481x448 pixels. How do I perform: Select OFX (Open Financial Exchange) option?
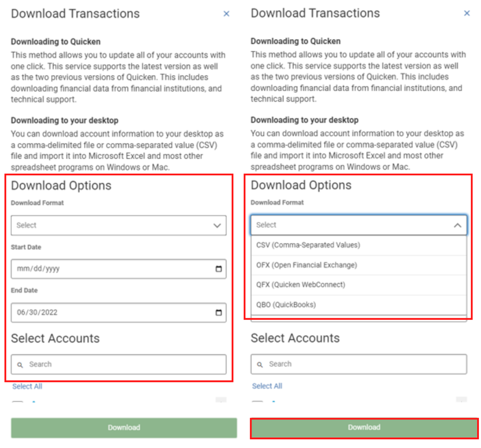[306, 265]
